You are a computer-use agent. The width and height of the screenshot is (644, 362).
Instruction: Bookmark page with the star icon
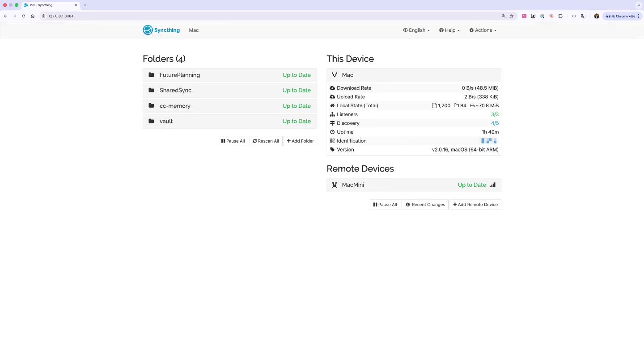[512, 16]
